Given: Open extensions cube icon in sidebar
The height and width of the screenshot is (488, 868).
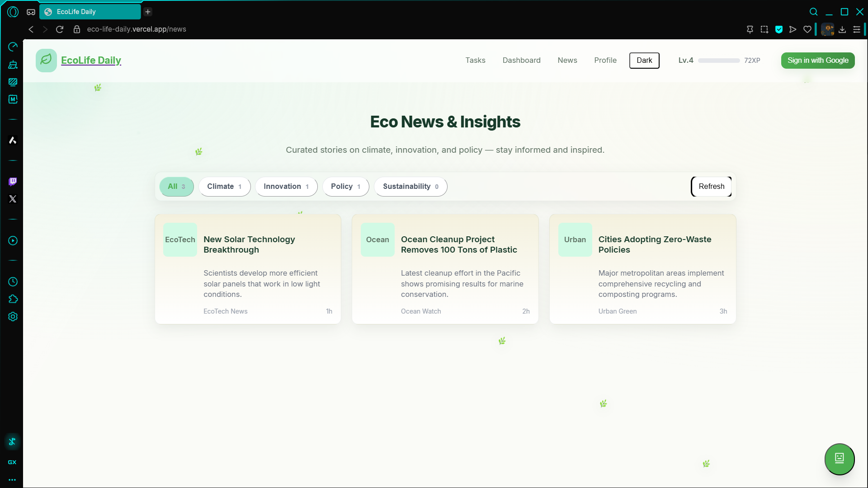Looking at the screenshot, I should [x=13, y=299].
